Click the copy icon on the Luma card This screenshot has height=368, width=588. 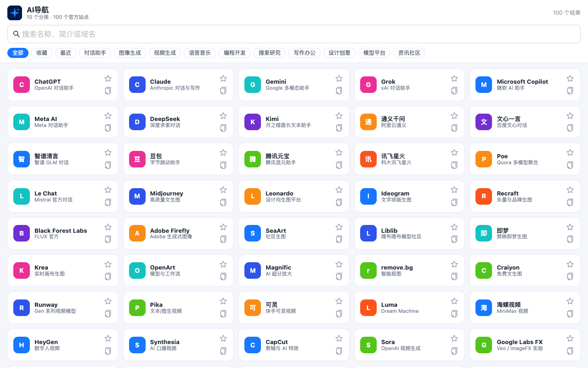pos(454,314)
